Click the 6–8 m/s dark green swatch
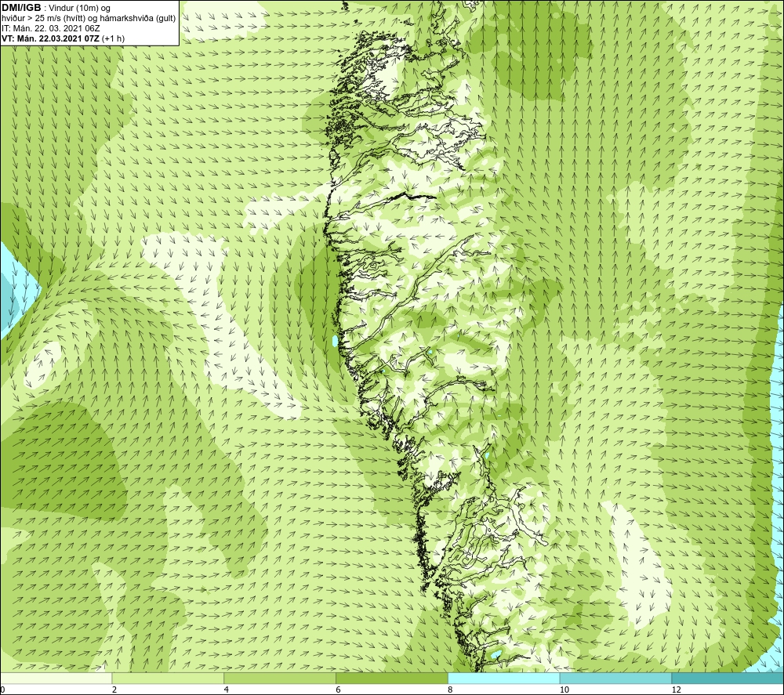The width and height of the screenshot is (784, 695). click(392, 678)
